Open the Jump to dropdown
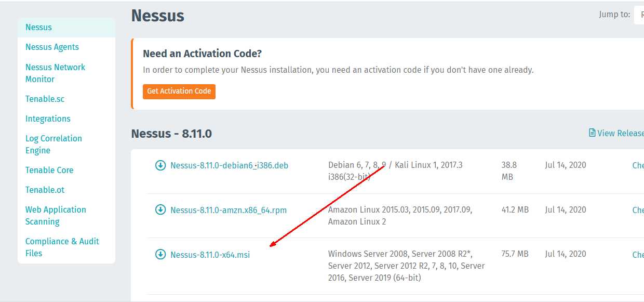This screenshot has width=644, height=302. click(639, 15)
